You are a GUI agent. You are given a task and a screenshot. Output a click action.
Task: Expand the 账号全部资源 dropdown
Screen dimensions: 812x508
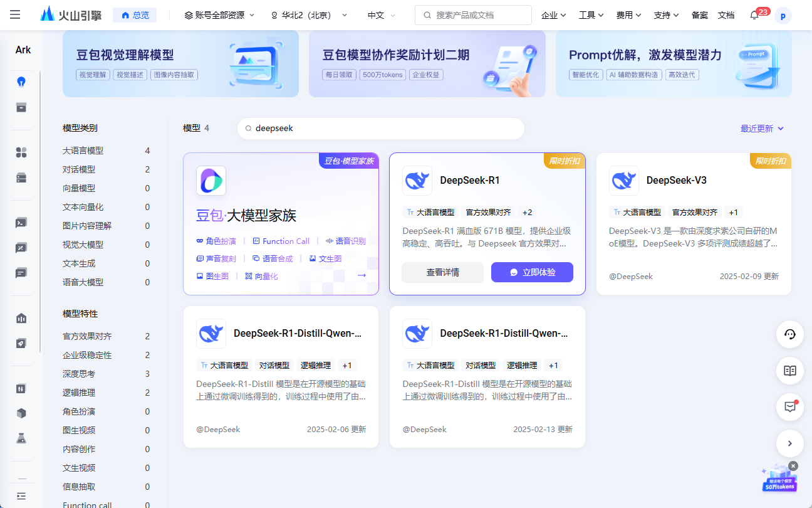pos(220,15)
